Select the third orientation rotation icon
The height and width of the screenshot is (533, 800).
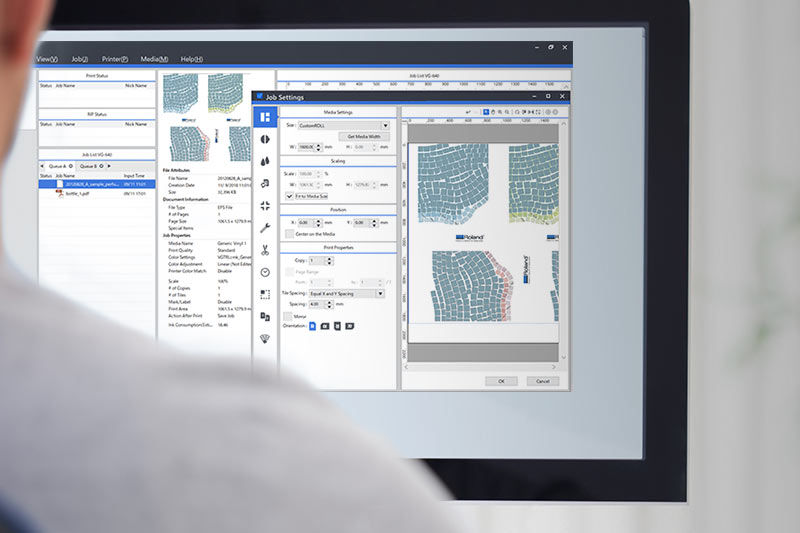coord(337,326)
